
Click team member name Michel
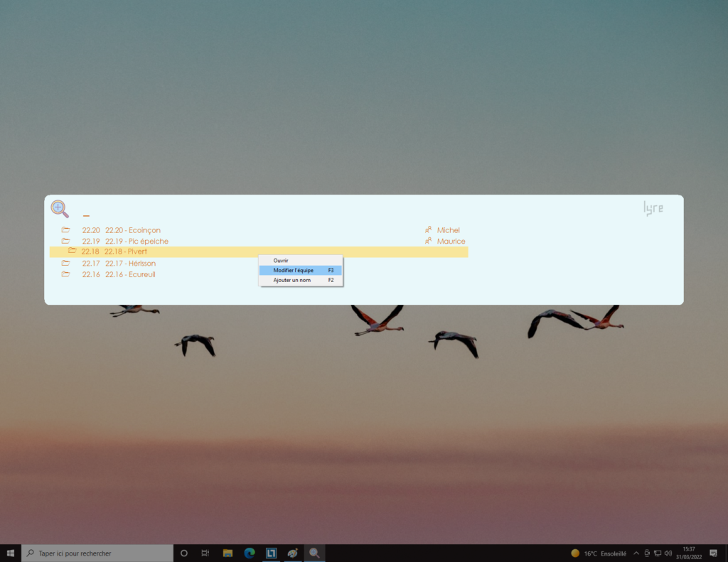[x=448, y=230]
